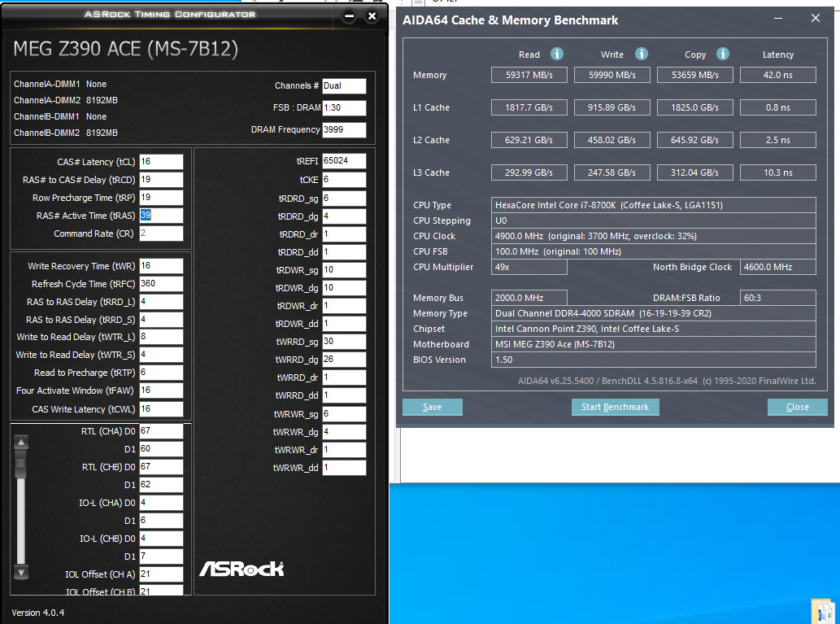Click the IO-L (CHA) D0 field
Image resolution: width=840 pixels, height=624 pixels.
point(161,503)
